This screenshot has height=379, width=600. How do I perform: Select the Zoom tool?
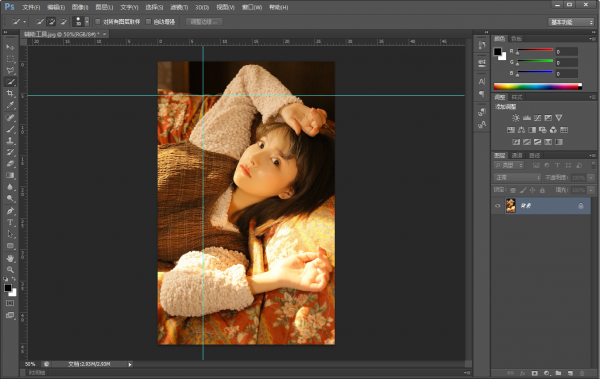point(10,270)
